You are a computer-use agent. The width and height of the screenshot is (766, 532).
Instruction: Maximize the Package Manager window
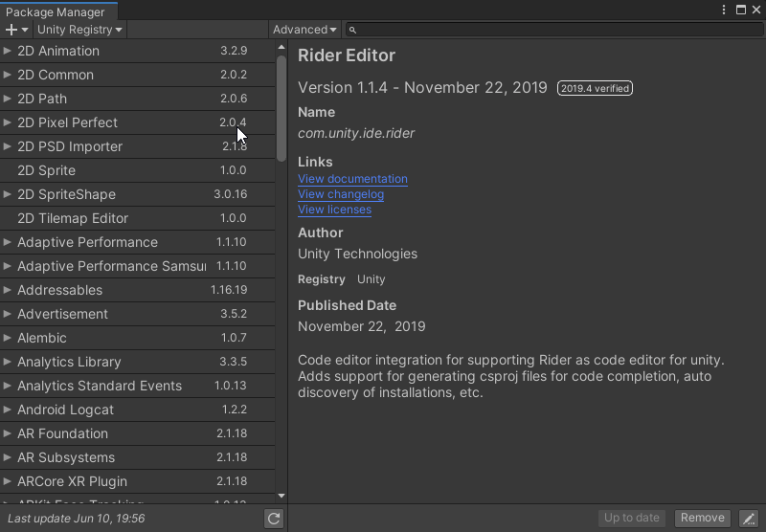click(741, 10)
